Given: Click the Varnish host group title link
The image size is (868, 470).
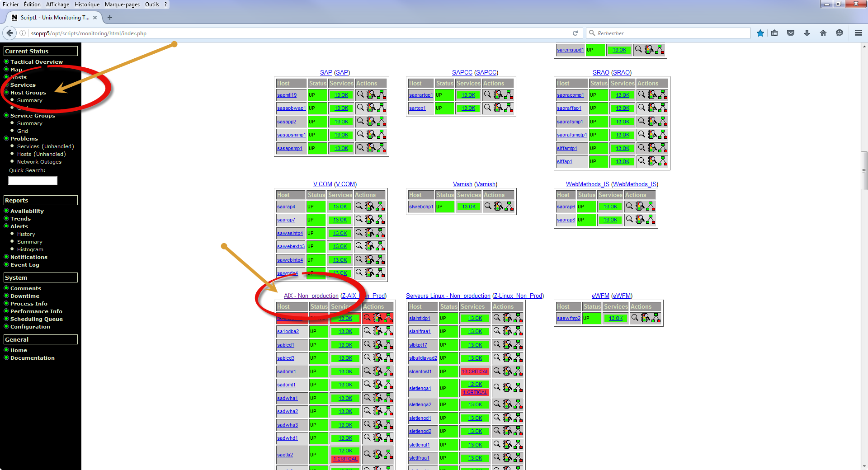Looking at the screenshot, I should click(x=462, y=184).
